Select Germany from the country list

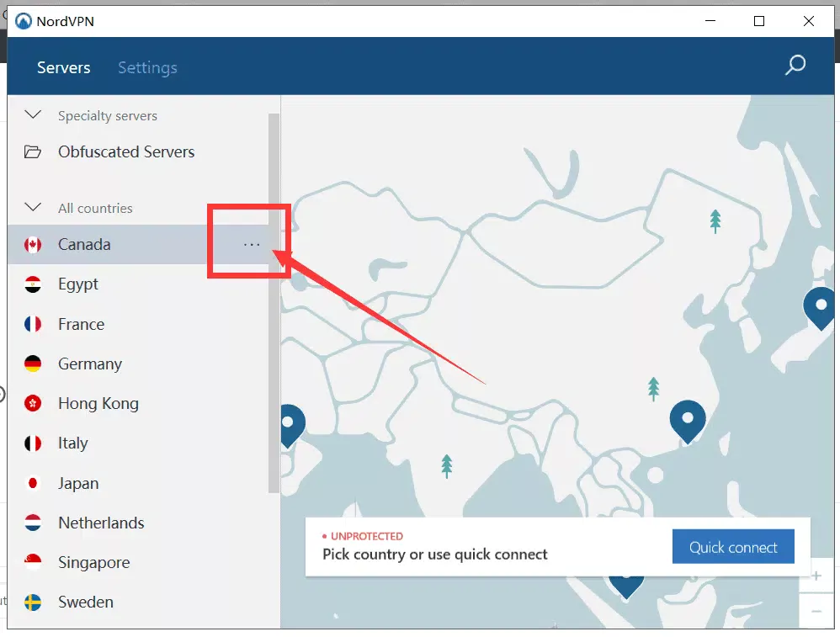coord(90,364)
